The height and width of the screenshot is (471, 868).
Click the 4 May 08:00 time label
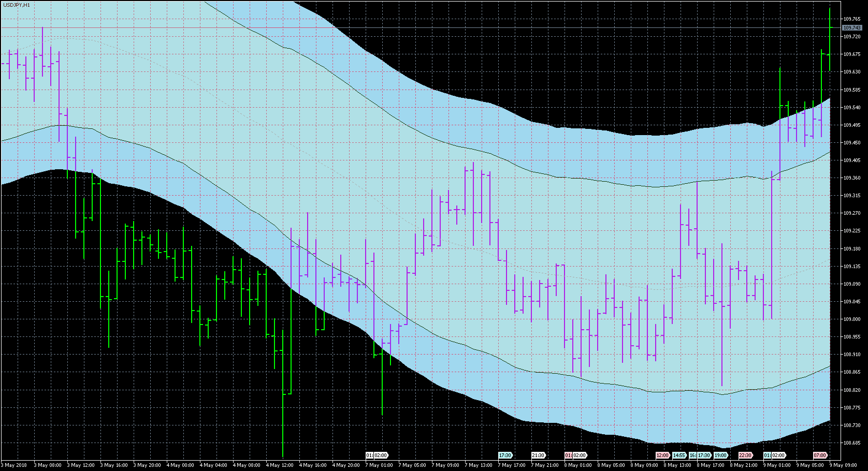[247, 465]
